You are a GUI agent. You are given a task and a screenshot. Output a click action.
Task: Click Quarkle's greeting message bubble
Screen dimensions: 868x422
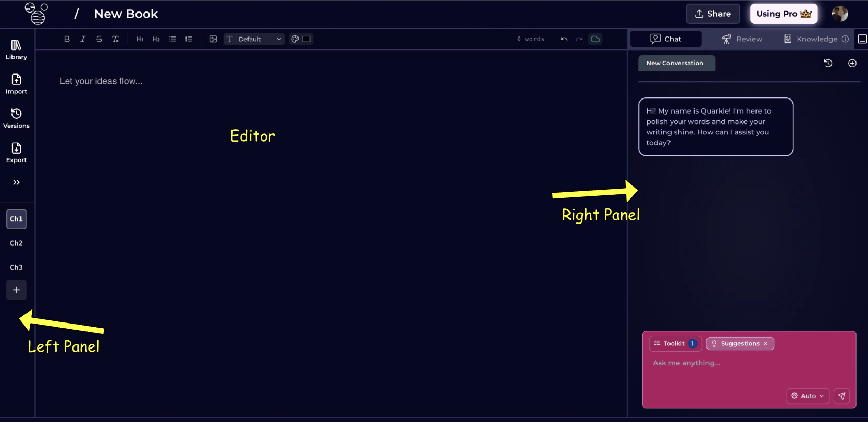point(716,127)
